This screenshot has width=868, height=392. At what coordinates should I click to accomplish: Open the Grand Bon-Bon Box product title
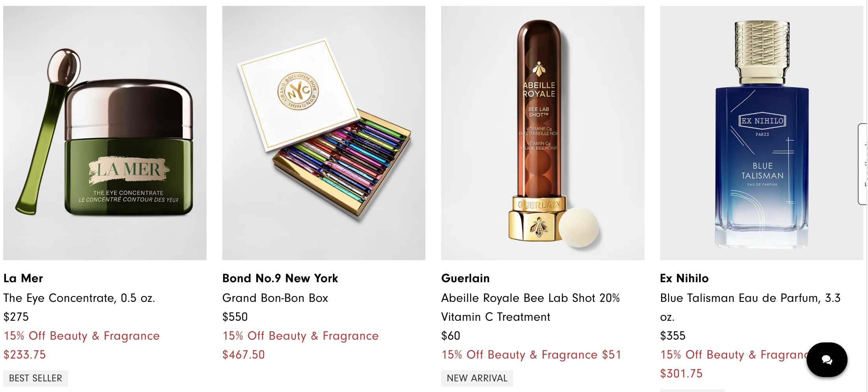point(275,298)
